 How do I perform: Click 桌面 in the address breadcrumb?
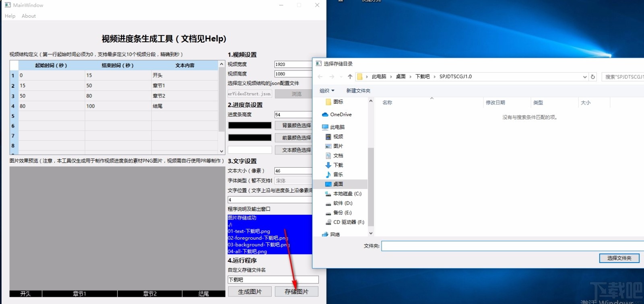pos(400,76)
